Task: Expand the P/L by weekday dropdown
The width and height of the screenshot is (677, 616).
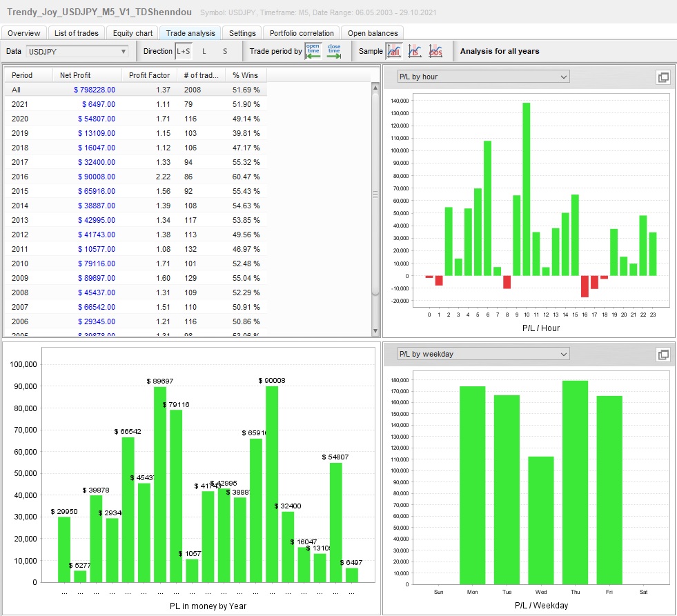Action: pos(483,354)
